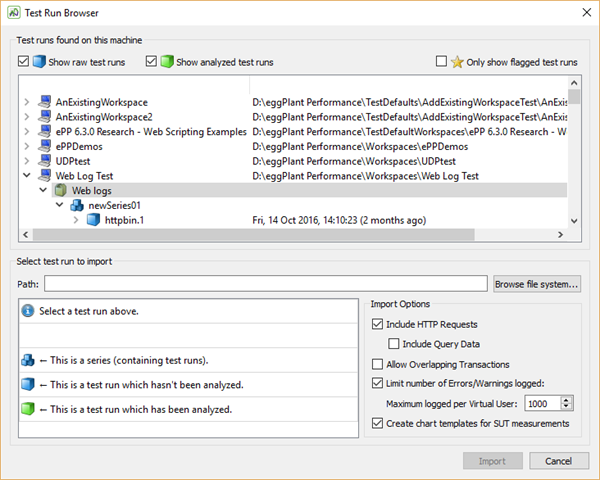
Task: Check Include Query Data option
Action: pyautogui.click(x=393, y=344)
